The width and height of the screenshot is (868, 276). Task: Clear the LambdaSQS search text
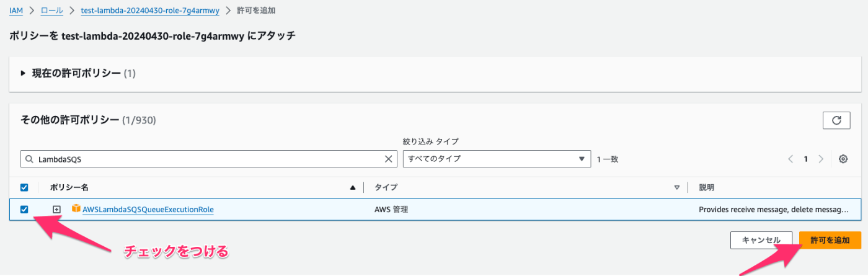coord(389,159)
